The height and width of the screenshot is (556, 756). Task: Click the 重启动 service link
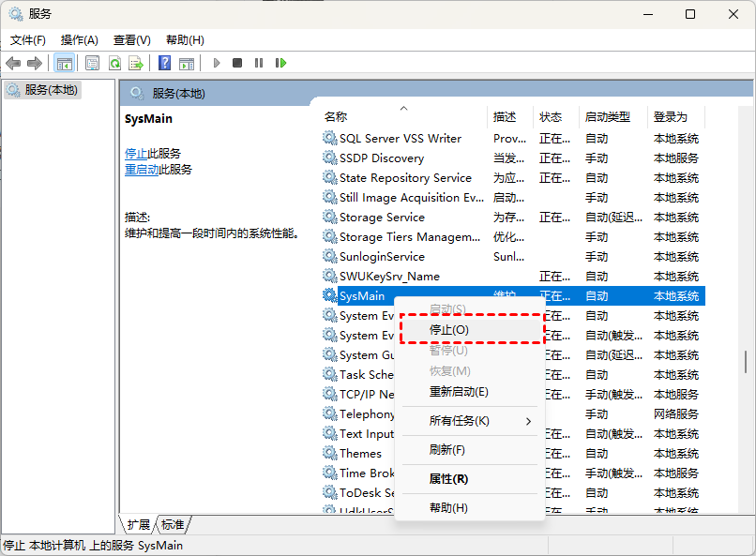click(142, 170)
